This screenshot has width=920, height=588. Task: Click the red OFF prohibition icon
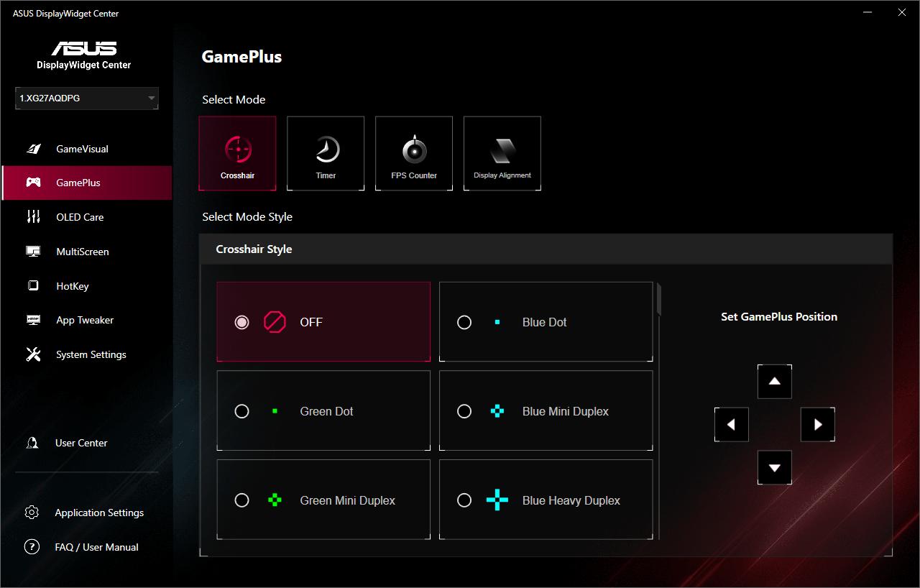tap(275, 322)
